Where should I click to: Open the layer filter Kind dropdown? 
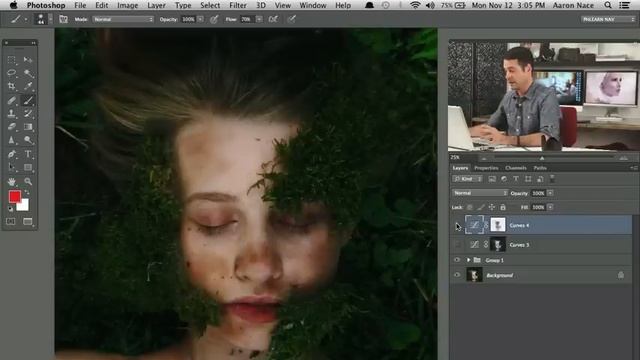pyautogui.click(x=467, y=179)
